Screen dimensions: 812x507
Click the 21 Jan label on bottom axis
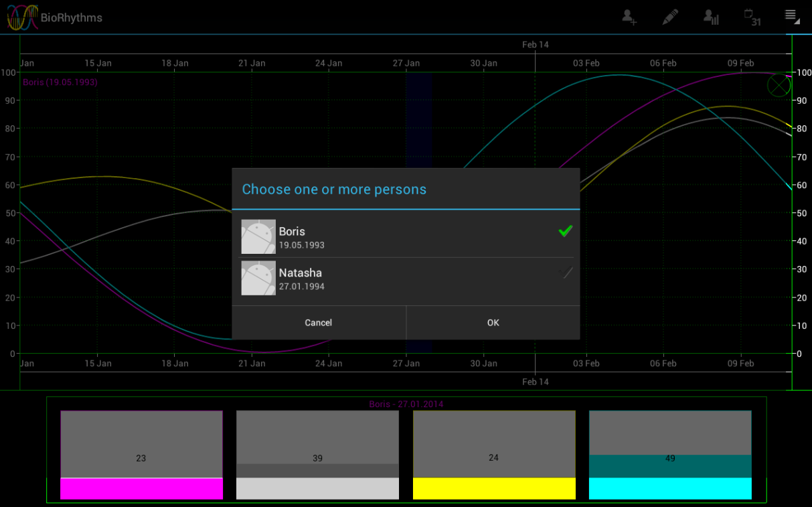point(252,364)
